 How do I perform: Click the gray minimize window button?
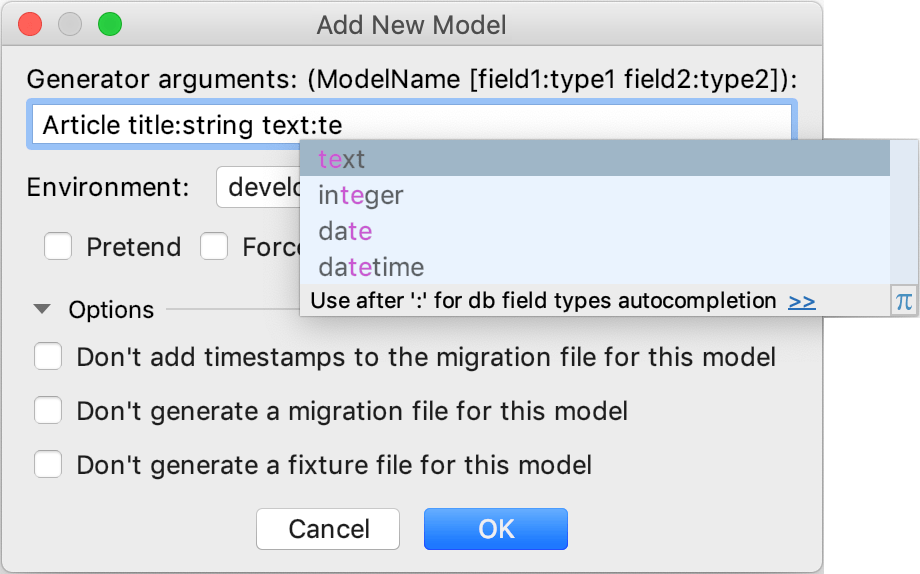tap(70, 25)
